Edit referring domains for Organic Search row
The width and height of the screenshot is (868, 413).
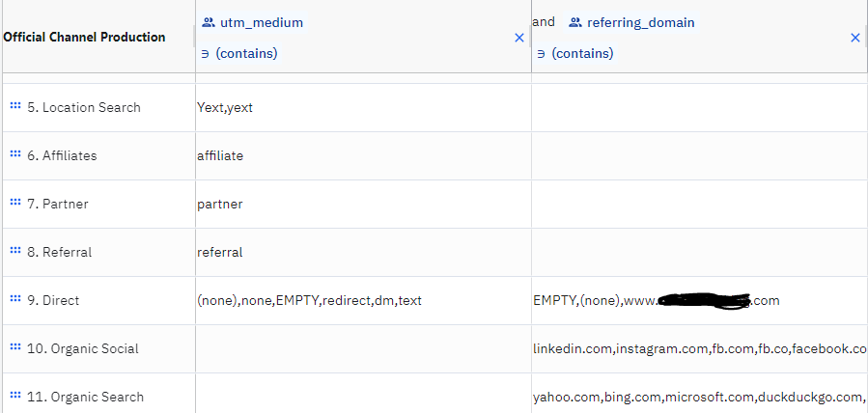pos(697,397)
